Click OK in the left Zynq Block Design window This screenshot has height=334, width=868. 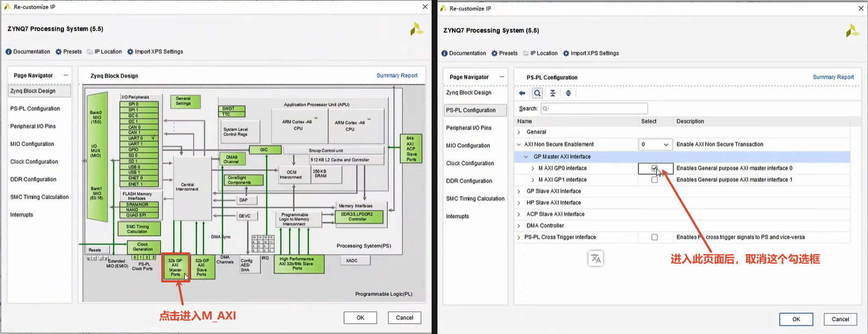coord(361,317)
